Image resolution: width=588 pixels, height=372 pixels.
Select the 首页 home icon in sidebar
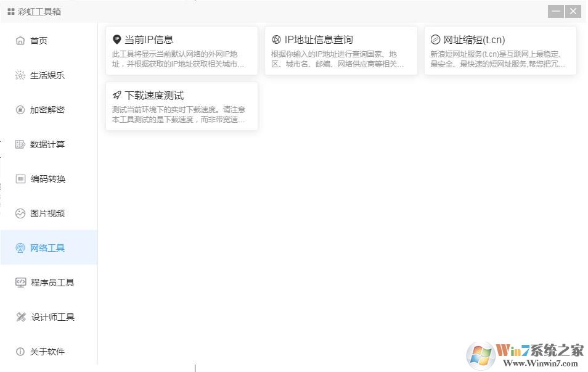click(x=21, y=41)
